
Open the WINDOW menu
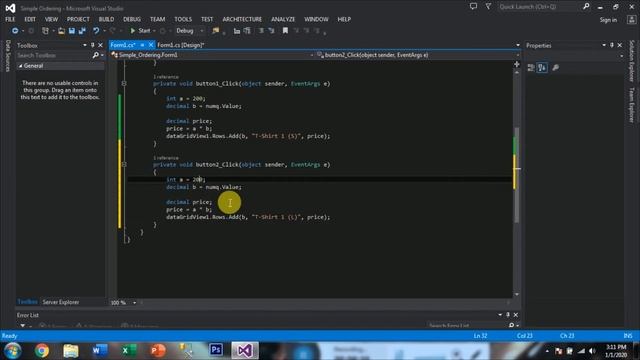click(x=316, y=19)
